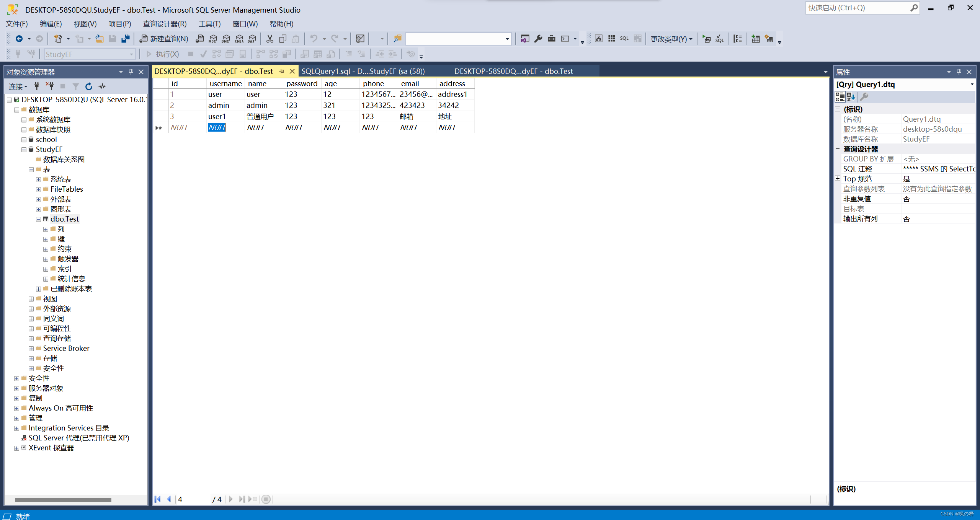
Task: Refresh Object Explorer with refresh icon
Action: 89,86
